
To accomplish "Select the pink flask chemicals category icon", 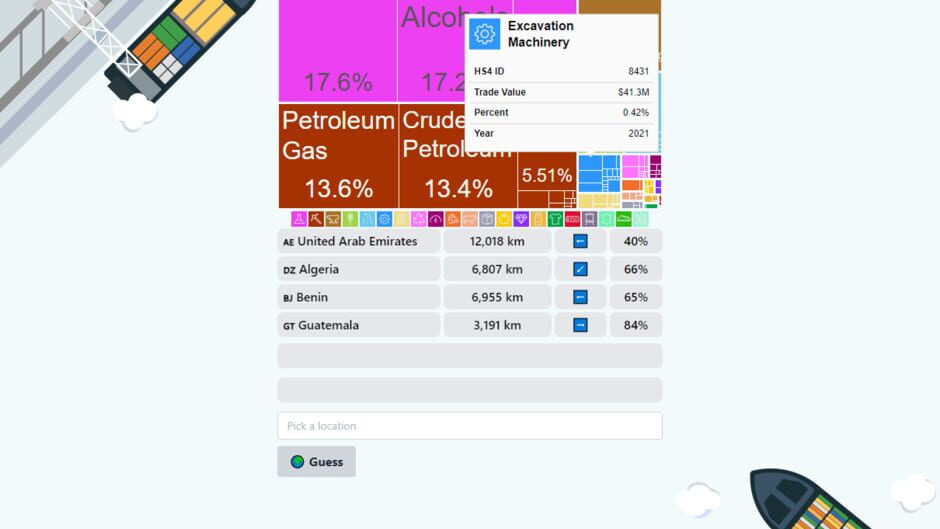I will point(299,219).
